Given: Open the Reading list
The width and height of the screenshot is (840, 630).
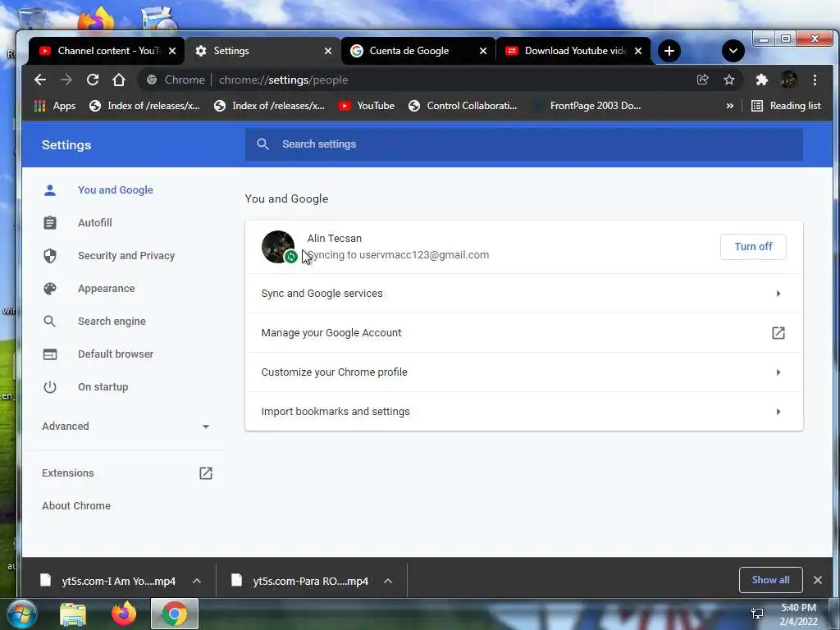Looking at the screenshot, I should pyautogui.click(x=786, y=106).
